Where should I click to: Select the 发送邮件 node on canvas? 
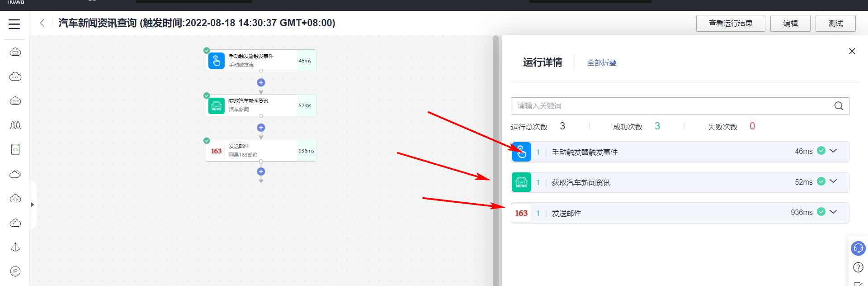[261, 151]
